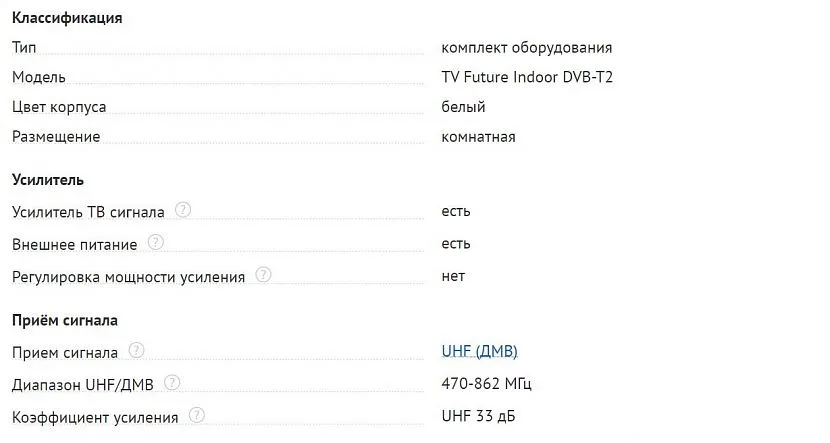This screenshot has height=443, width=830.
Task: Click the Размещение row label
Action: pyautogui.click(x=56, y=137)
